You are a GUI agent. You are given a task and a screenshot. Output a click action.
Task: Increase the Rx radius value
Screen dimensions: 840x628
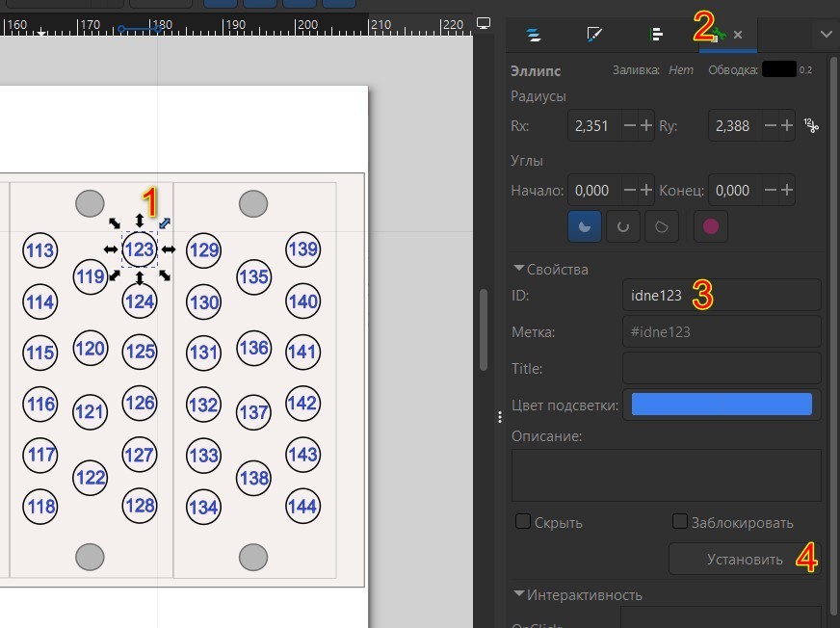[x=646, y=126]
